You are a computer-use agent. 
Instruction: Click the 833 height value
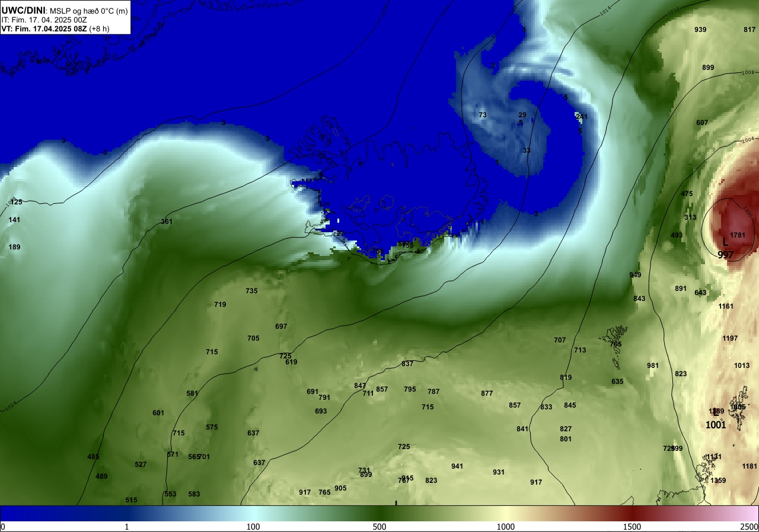pyautogui.click(x=546, y=407)
